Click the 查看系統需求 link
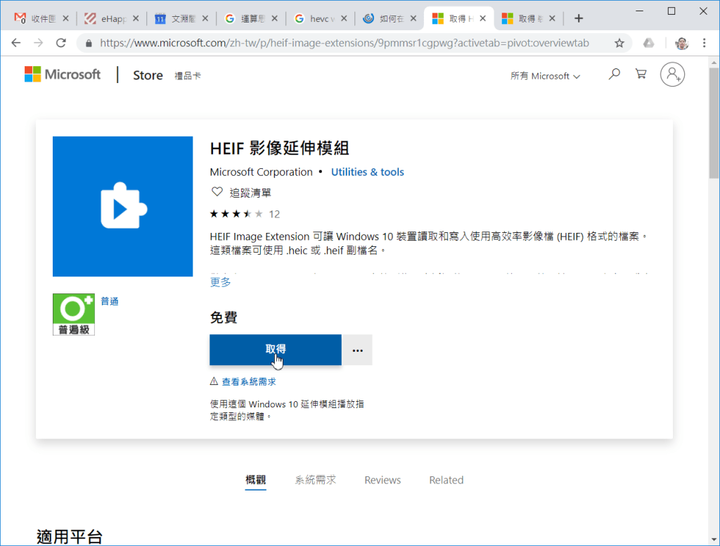 pos(249,382)
